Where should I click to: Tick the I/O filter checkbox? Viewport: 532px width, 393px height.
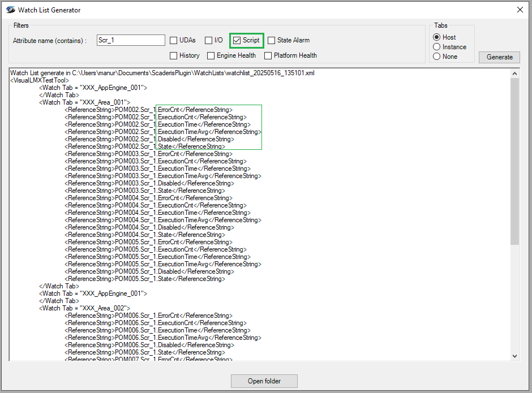[x=209, y=40]
